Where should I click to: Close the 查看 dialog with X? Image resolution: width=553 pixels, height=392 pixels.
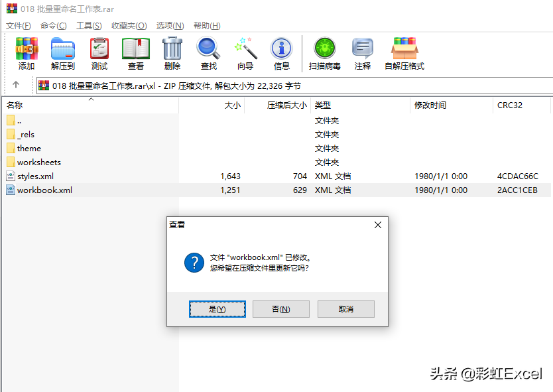pyautogui.click(x=378, y=225)
